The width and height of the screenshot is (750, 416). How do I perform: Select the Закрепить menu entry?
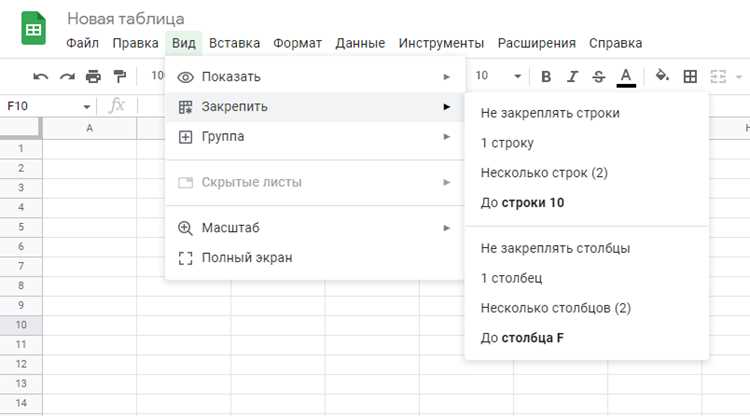coord(315,107)
